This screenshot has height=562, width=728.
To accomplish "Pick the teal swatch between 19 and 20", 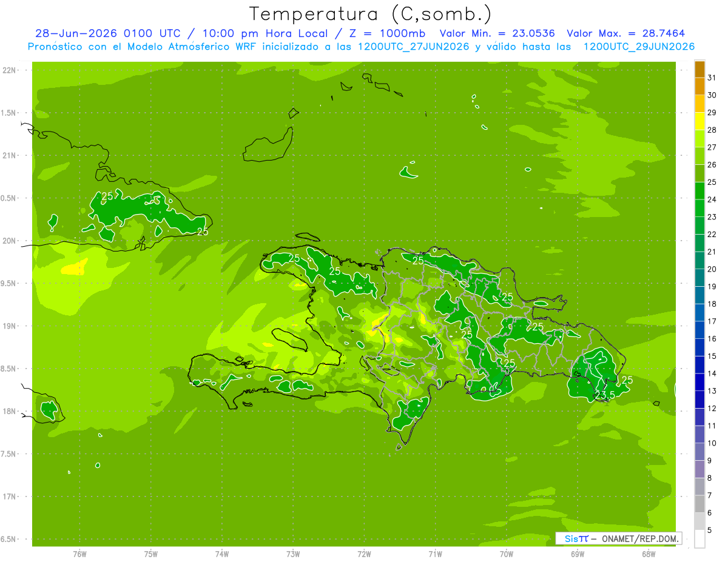I will [x=699, y=278].
